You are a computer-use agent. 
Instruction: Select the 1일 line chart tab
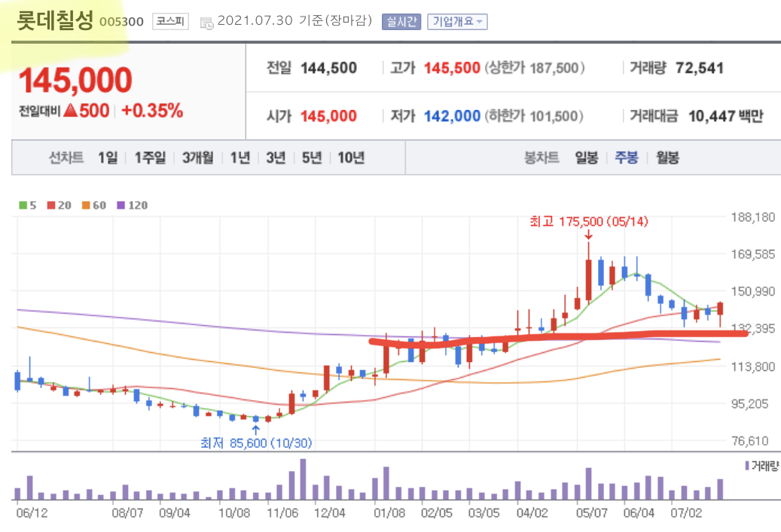pos(108,158)
